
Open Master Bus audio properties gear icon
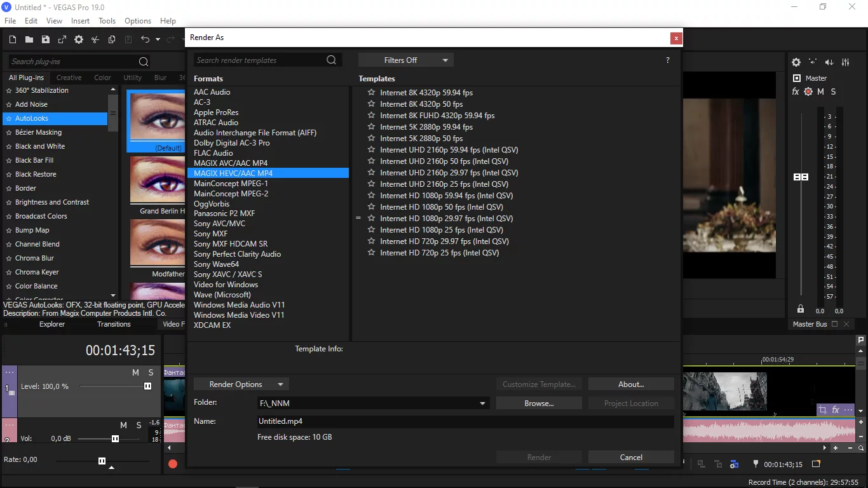[796, 62]
